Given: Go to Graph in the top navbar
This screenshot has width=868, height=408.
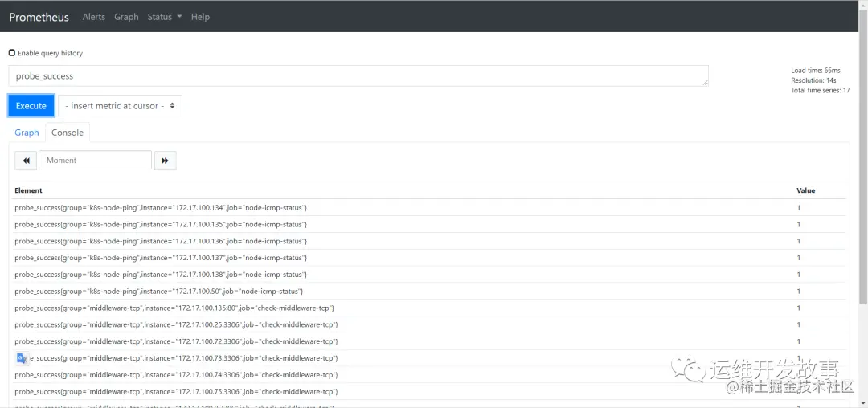Looking at the screenshot, I should 126,17.
